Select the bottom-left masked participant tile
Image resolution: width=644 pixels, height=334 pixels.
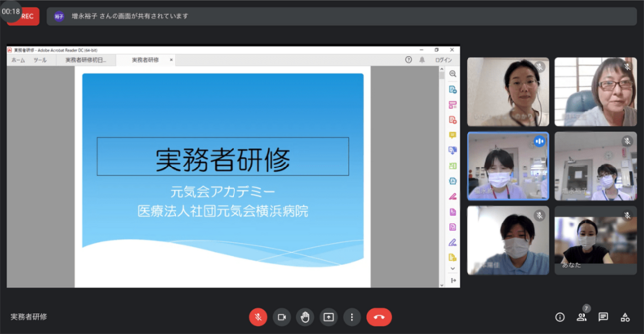coord(508,240)
